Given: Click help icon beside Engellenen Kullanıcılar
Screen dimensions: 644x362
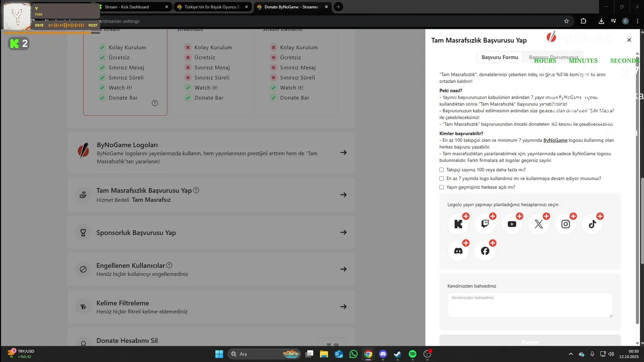Looking at the screenshot, I should coord(169,265).
